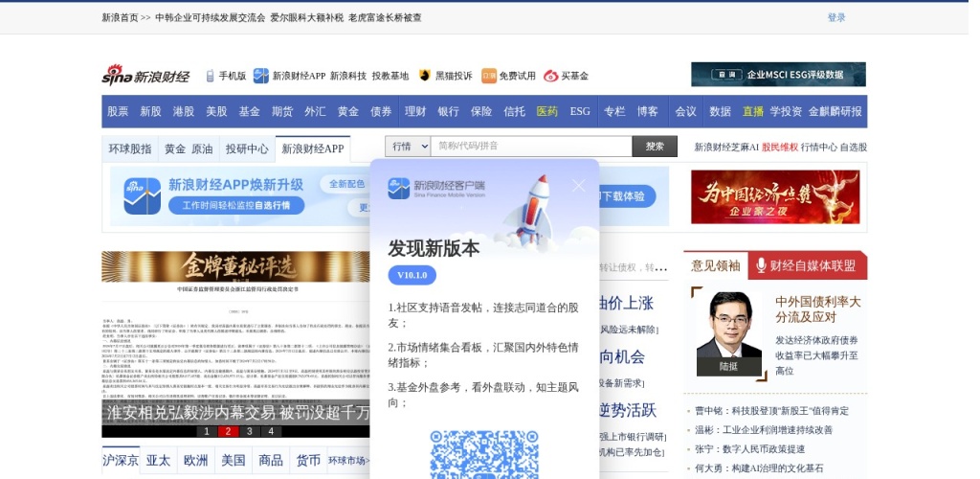This screenshot has height=479, width=980.
Task: Select 新股 in the navigation bar
Action: [150, 111]
